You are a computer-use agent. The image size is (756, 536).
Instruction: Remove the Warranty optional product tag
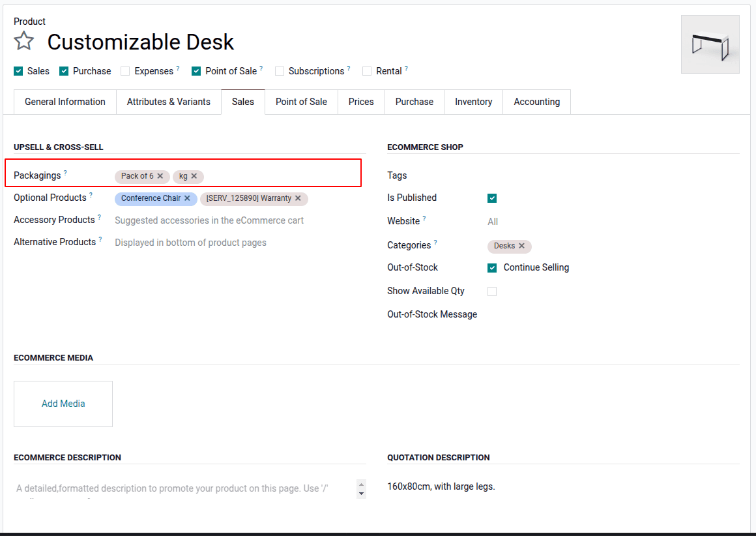coord(298,198)
